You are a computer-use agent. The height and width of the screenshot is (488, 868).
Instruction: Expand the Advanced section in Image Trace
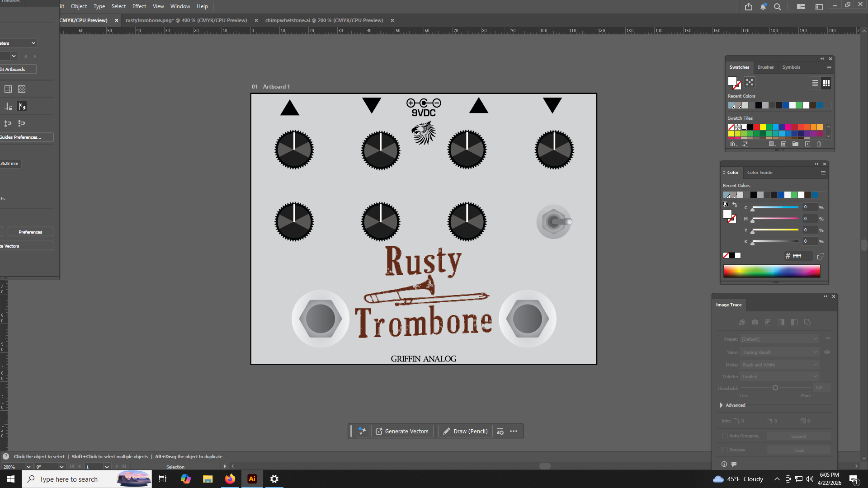pyautogui.click(x=722, y=405)
